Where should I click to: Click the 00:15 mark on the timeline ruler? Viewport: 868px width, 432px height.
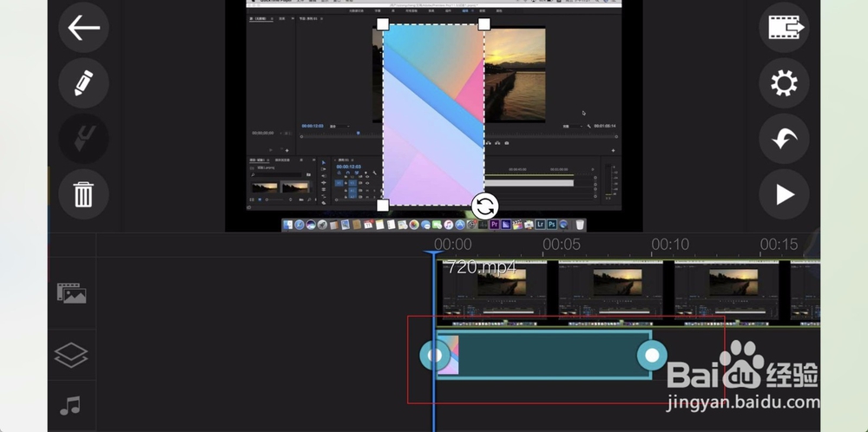click(779, 244)
